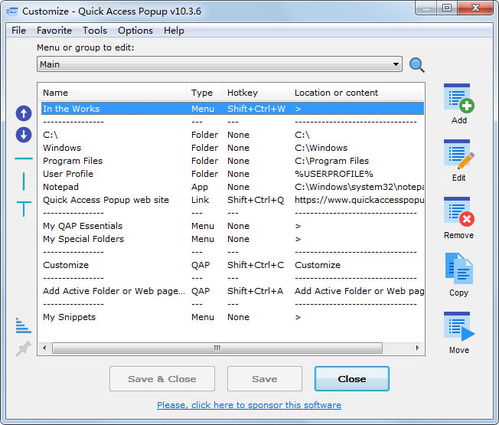499x425 pixels.
Task: Select Quick Access Popup web site row
Action: tap(232, 200)
